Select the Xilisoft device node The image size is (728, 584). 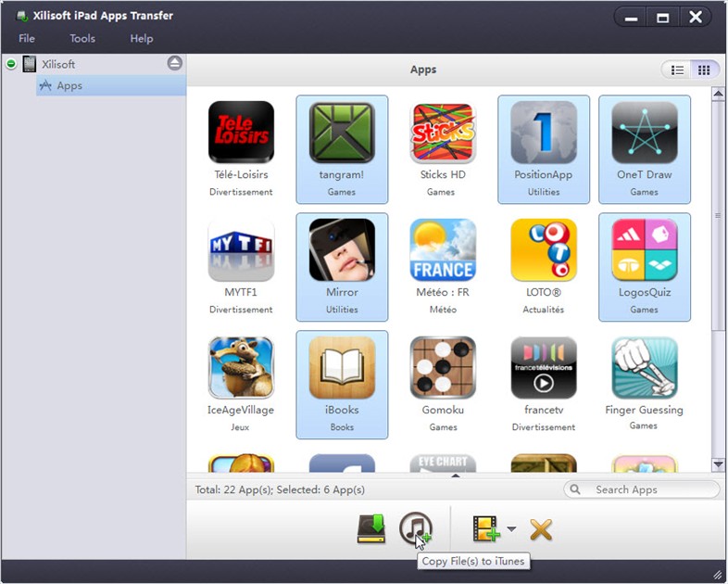pos(58,64)
